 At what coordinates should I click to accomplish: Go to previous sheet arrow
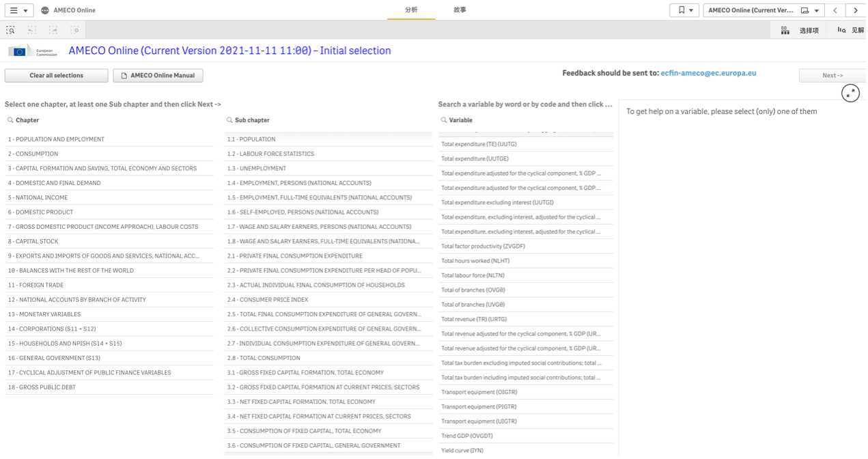pyautogui.click(x=835, y=10)
